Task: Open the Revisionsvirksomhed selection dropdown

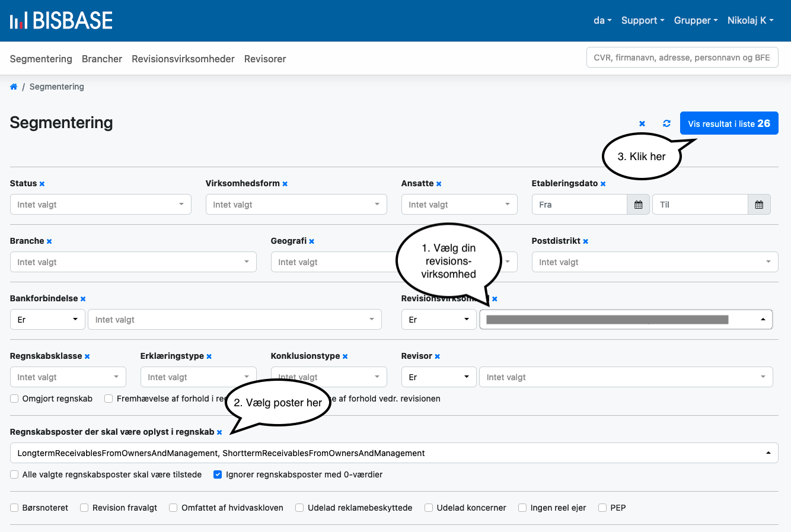Action: (x=626, y=320)
